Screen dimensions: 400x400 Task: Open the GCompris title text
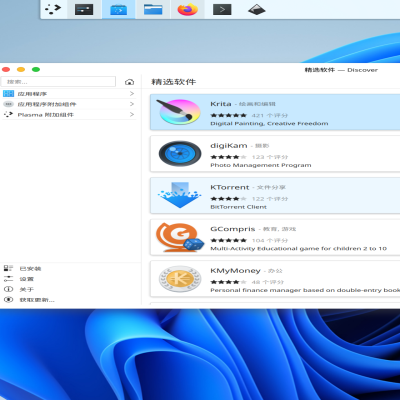(233, 229)
